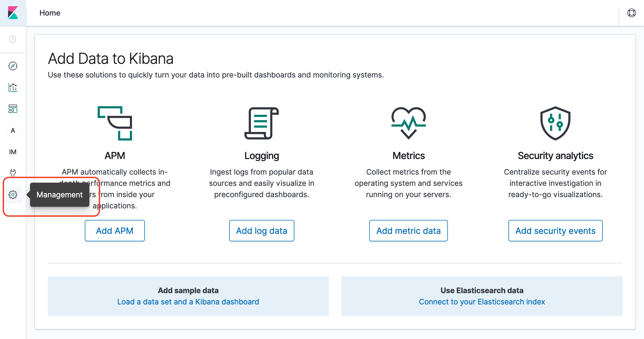This screenshot has height=339, width=644.
Task: Open 'Connect to your Elasticsearch index' link
Action: [x=482, y=302]
